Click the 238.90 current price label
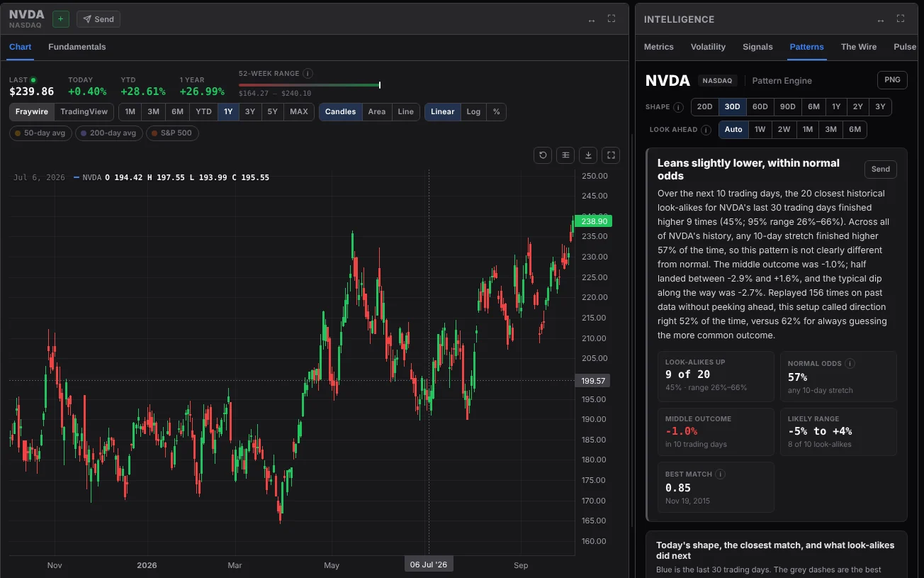The image size is (924, 578). coord(595,221)
